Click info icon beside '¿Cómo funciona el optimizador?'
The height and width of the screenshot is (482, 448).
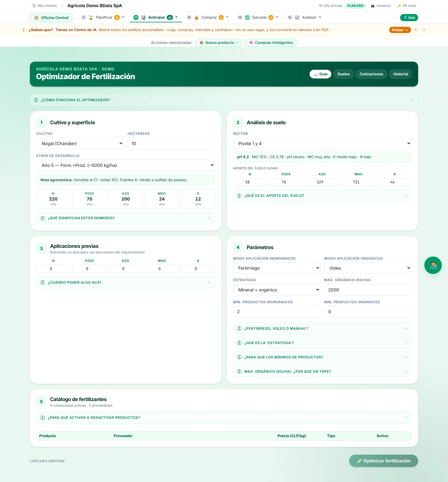tap(36, 100)
